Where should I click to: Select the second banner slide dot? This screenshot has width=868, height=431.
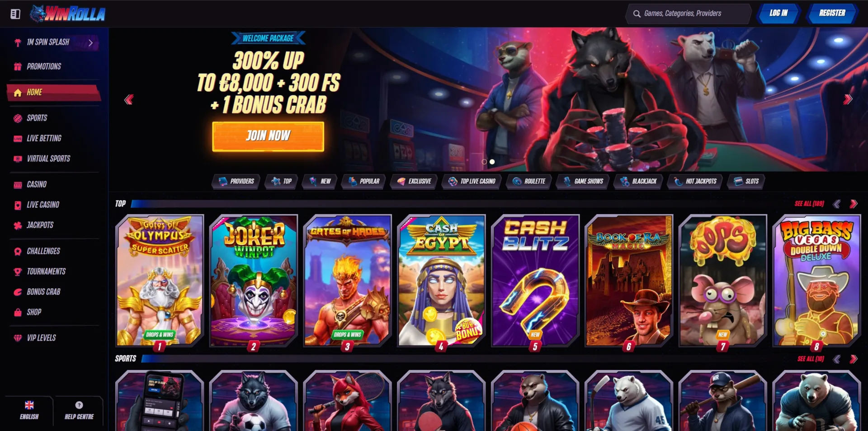(492, 162)
